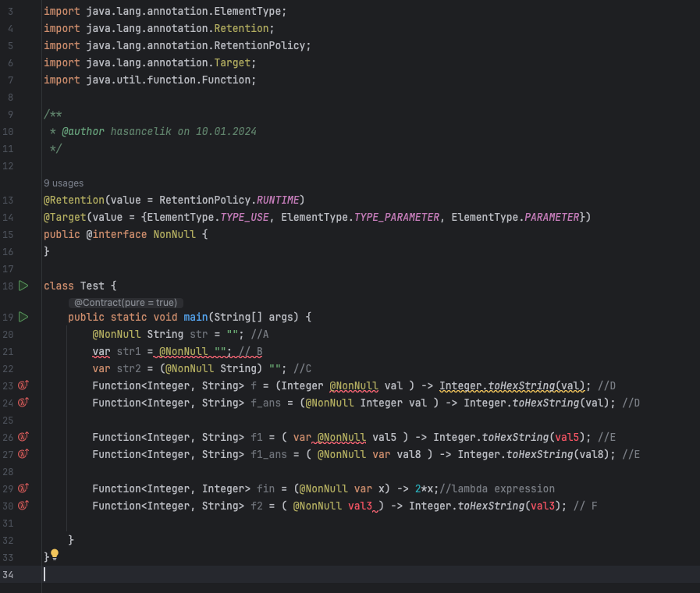Click line number 21 in the gutter
Screen dimensions: 700x593
click(x=8, y=351)
